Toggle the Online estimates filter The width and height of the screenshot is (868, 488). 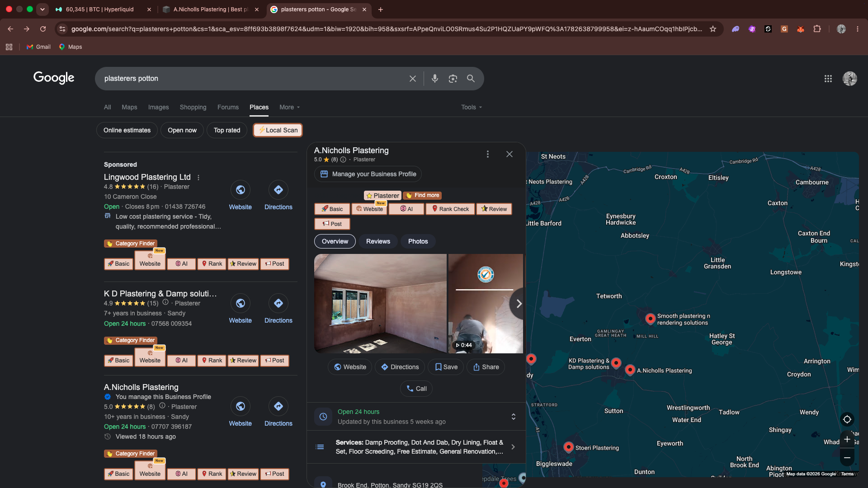(x=127, y=130)
